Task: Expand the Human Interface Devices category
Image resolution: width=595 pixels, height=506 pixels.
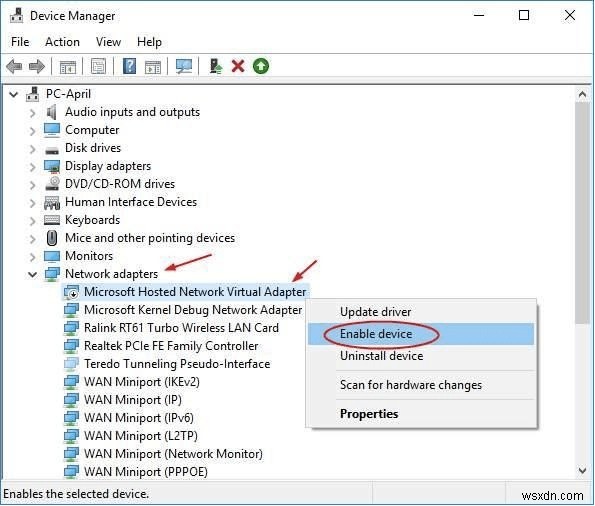Action: (x=33, y=203)
